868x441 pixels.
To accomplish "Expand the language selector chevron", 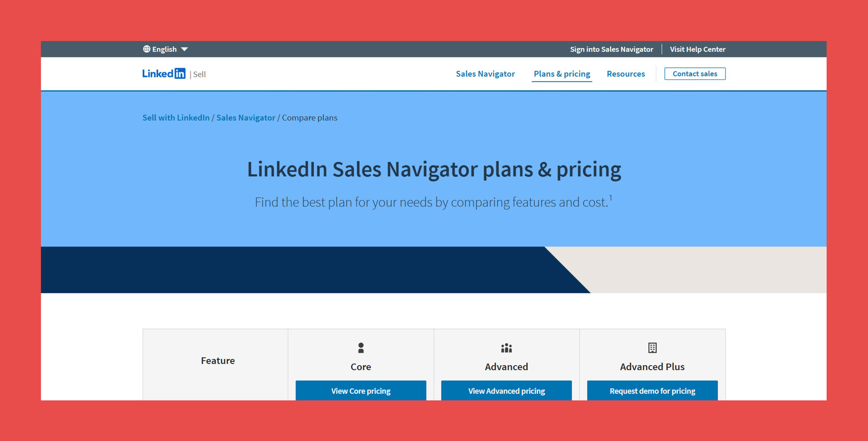I will 184,49.
